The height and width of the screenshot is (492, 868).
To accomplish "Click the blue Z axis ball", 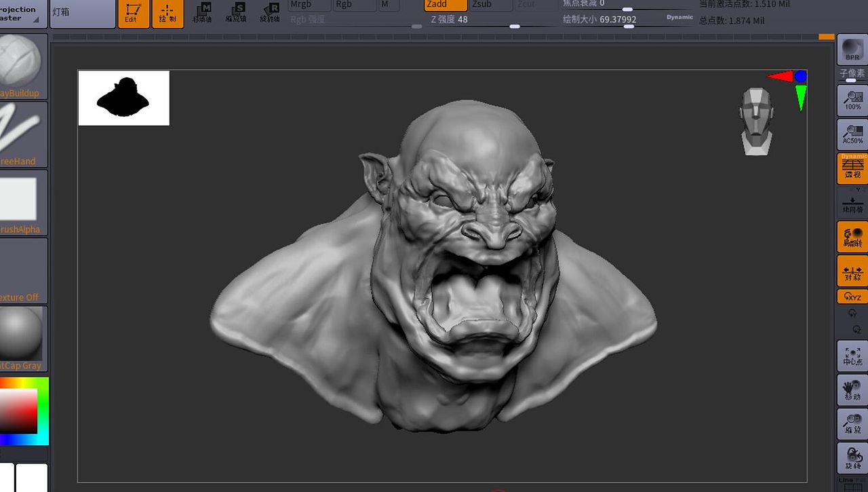I will (x=801, y=76).
